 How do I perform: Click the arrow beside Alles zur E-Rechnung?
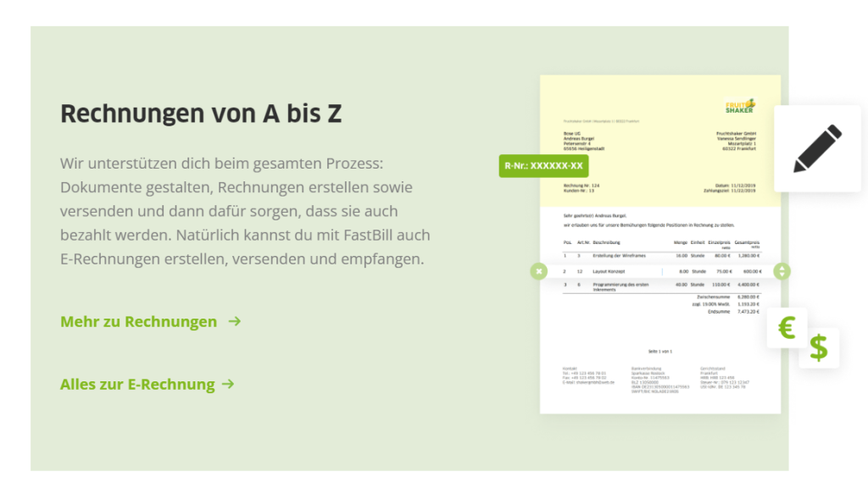click(x=227, y=384)
